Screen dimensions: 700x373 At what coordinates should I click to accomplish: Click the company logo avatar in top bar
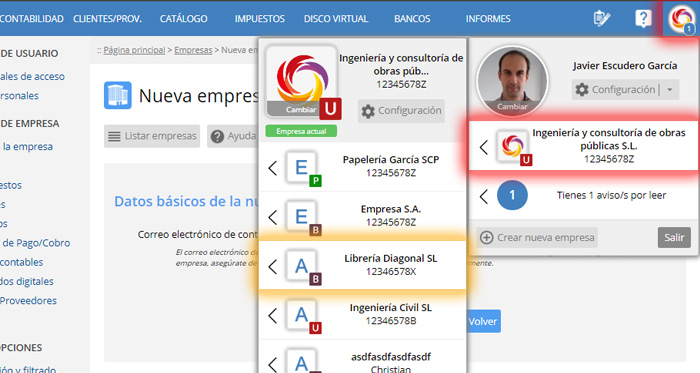(x=681, y=19)
